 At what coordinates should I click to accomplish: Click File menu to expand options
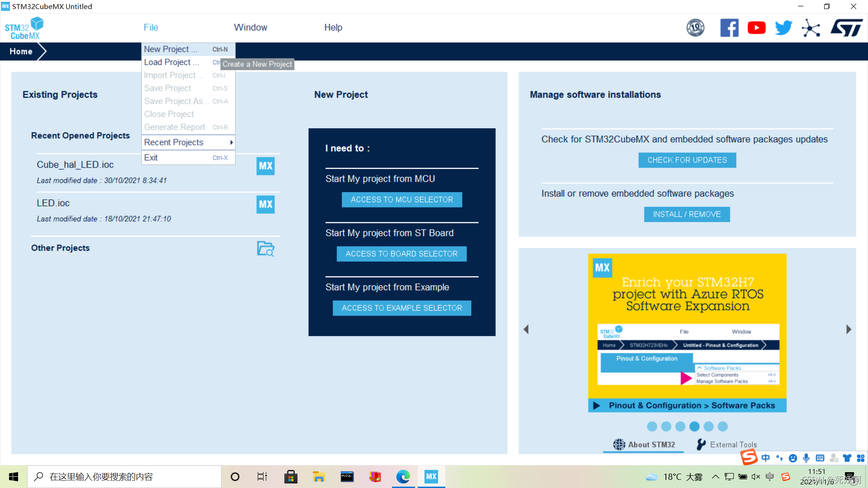click(x=150, y=28)
